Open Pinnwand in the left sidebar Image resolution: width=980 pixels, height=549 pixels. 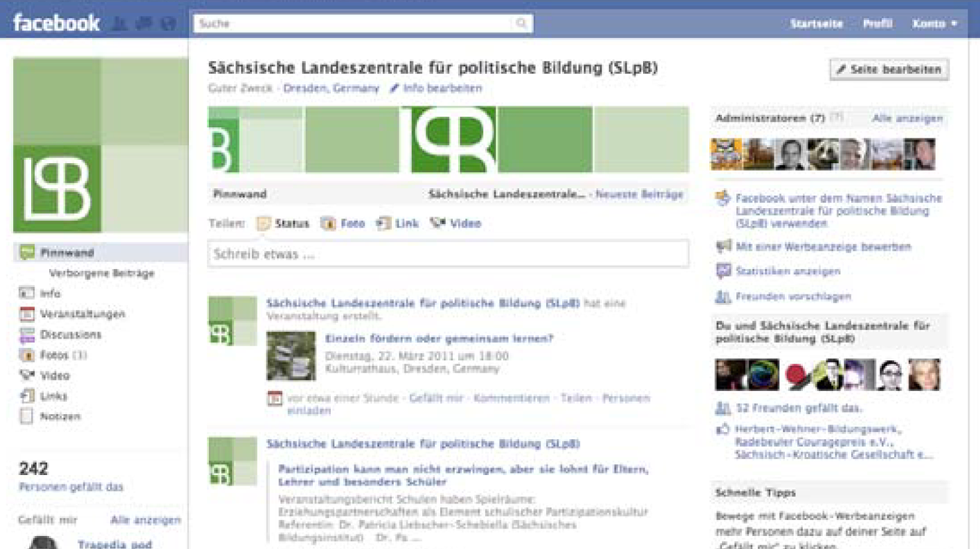pos(66,253)
